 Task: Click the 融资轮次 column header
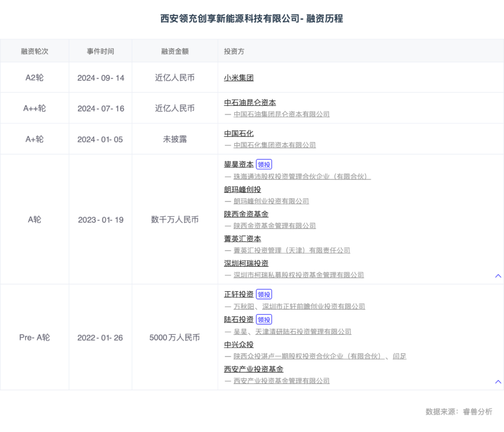pyautogui.click(x=35, y=51)
